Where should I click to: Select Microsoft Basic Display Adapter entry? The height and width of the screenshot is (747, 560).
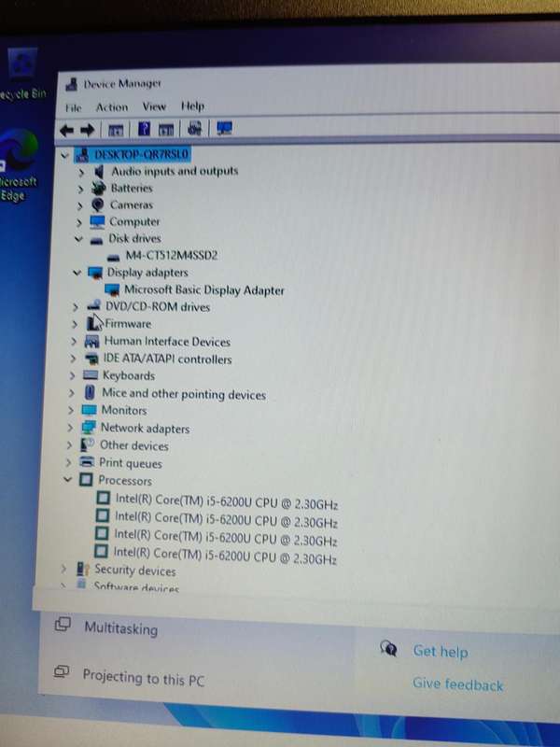(x=203, y=289)
